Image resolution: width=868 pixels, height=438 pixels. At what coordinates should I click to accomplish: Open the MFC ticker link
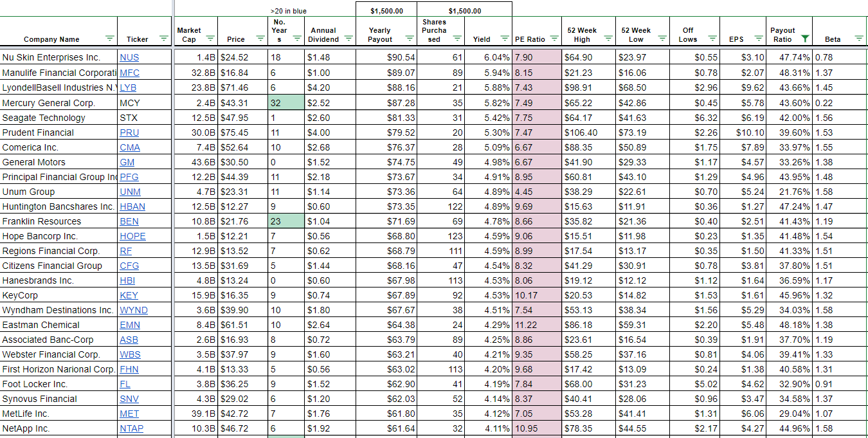click(x=129, y=73)
